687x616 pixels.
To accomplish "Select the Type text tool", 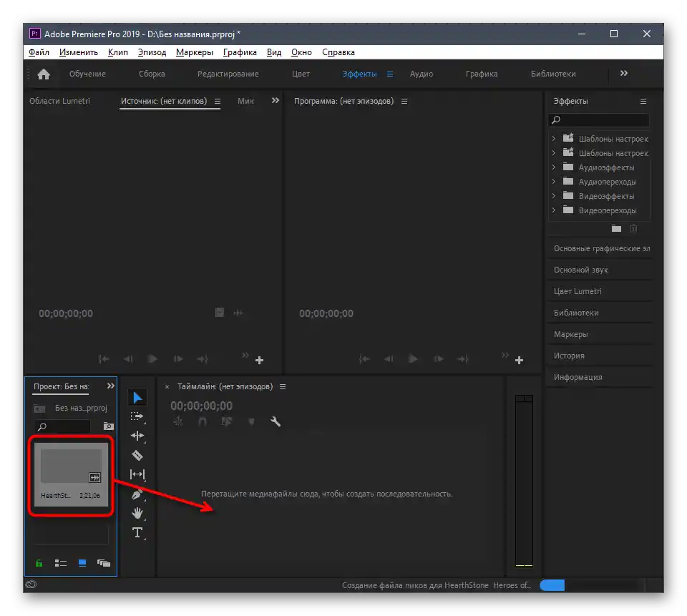I will click(x=137, y=532).
